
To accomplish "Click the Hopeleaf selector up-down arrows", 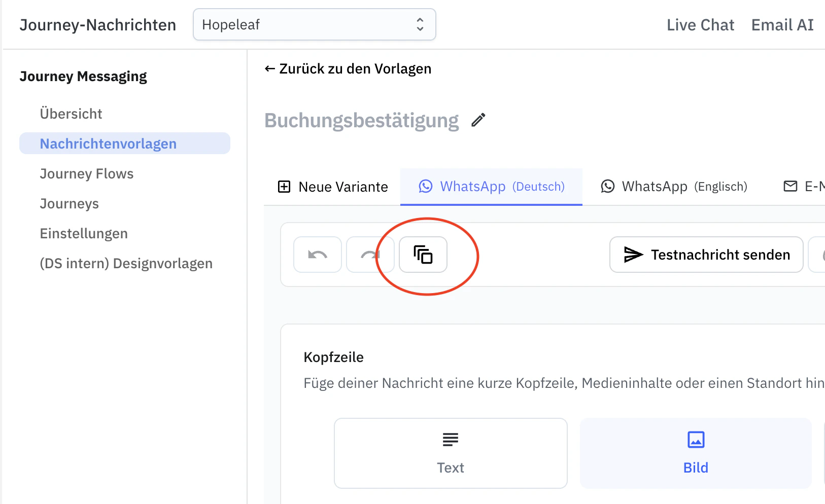I will [x=420, y=24].
